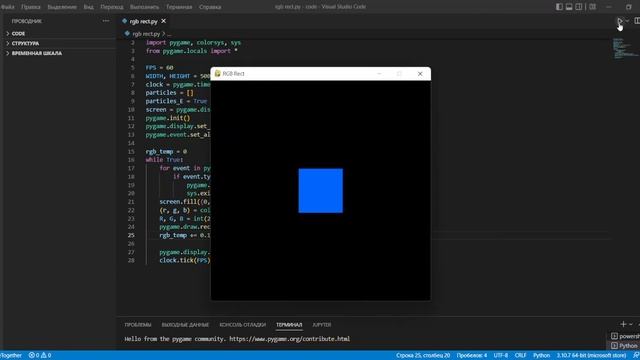The height and width of the screenshot is (360, 640).
Task: Close the rgb rect.py editor tab
Action: coord(163,21)
